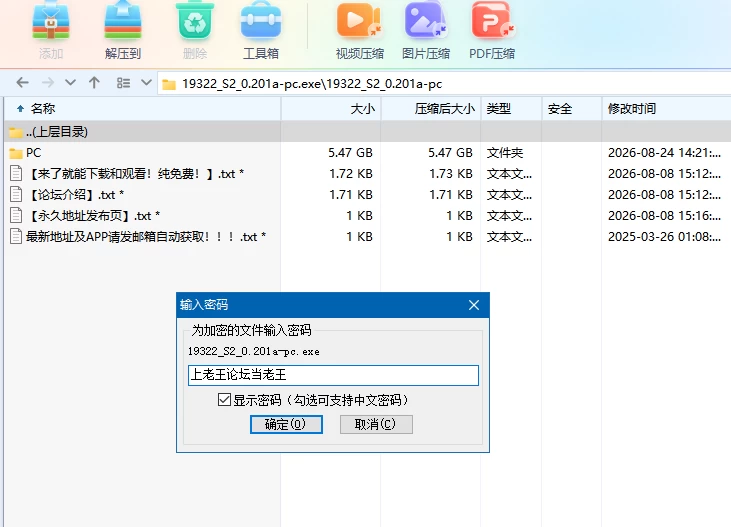Screen dimensions: 731x527
Task: Click the list view mode icon
Action: point(123,83)
